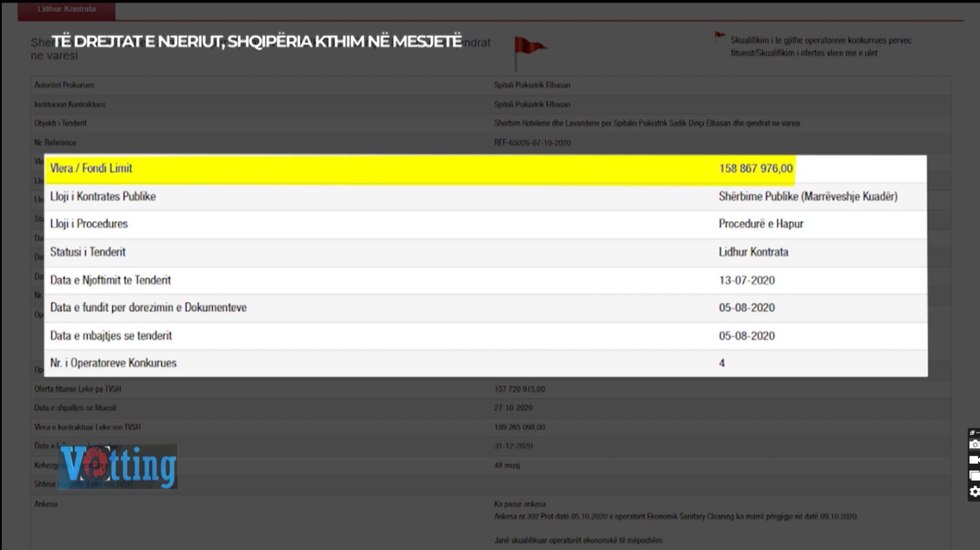Click the value 158 867 976,00
This screenshot has width=980, height=550.
(x=755, y=168)
